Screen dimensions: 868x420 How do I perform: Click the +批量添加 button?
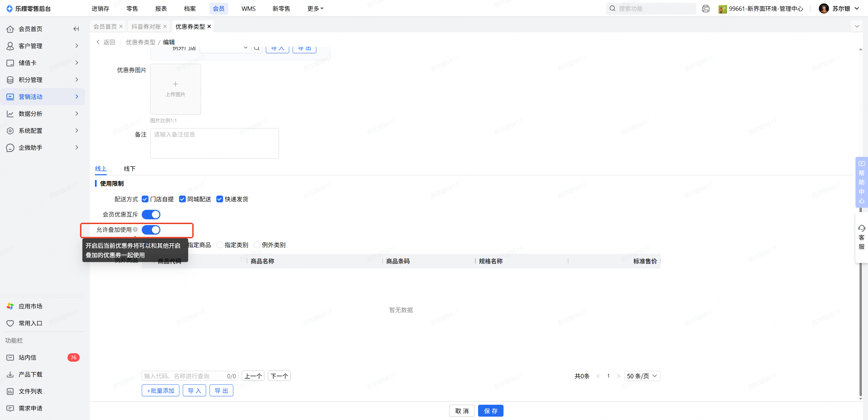160,391
